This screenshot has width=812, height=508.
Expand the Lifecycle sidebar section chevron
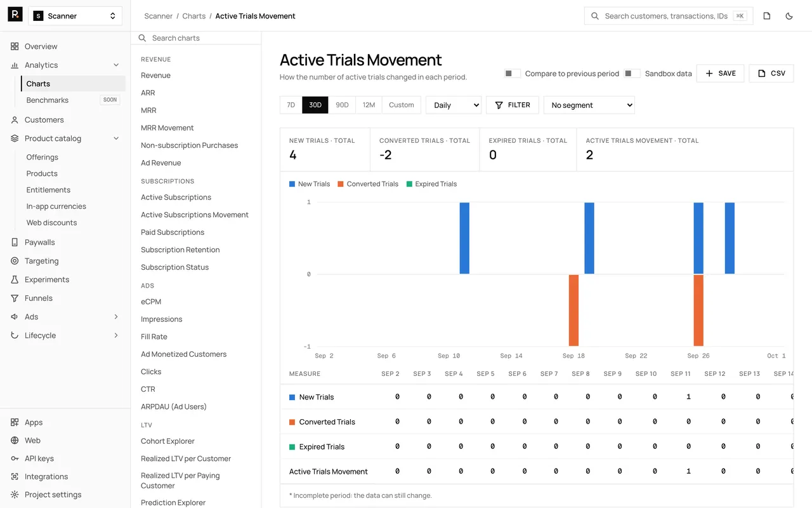click(x=116, y=335)
